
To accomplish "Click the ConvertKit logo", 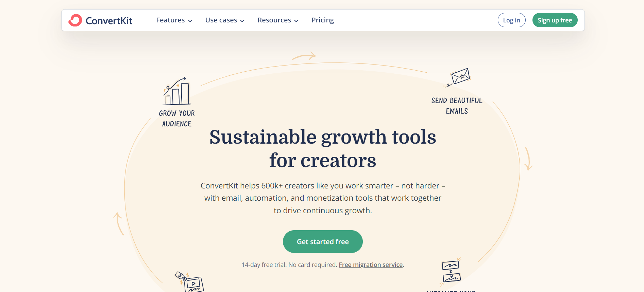I will pos(100,20).
